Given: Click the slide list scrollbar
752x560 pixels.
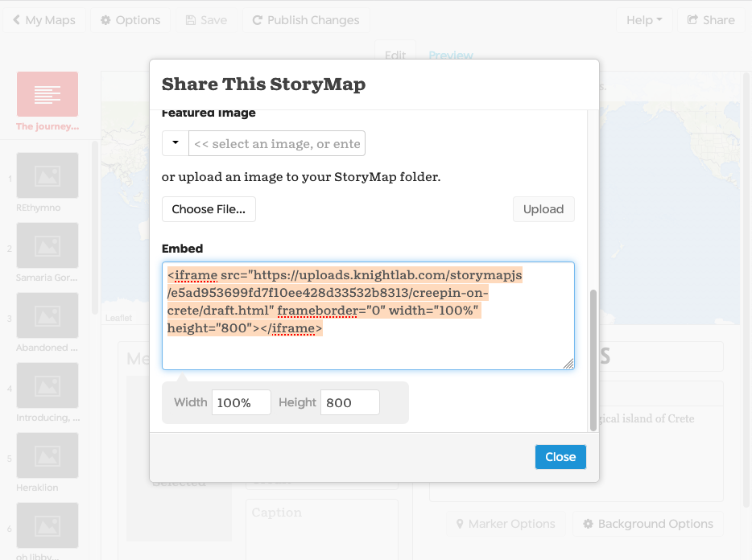Looking at the screenshot, I should pos(95,227).
